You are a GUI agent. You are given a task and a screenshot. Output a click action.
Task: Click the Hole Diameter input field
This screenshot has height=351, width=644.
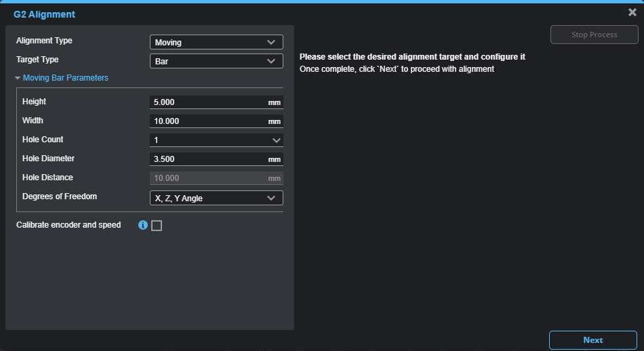pyautogui.click(x=216, y=159)
